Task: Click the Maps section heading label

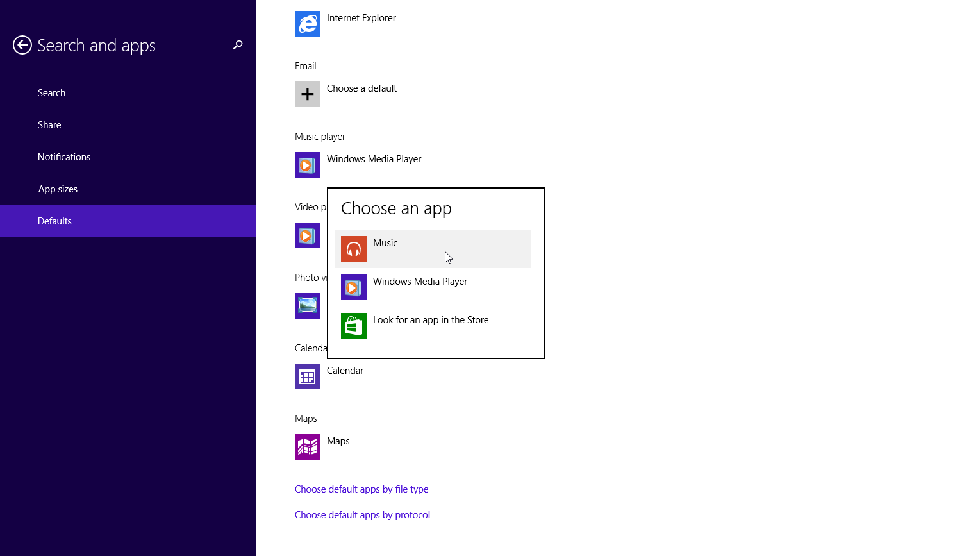Action: [306, 419]
